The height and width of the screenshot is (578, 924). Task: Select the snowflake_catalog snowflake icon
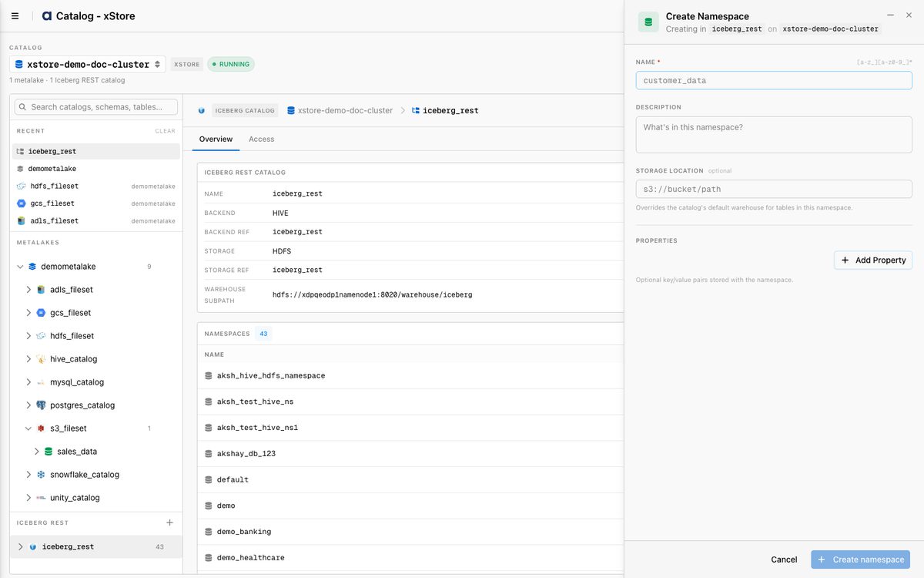coord(41,475)
